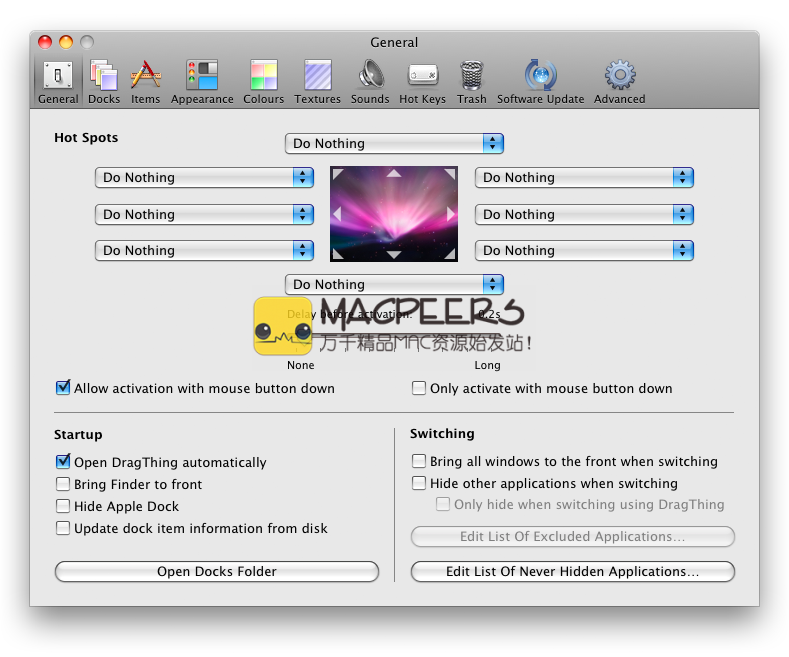Click the hot spots desktop preview thumbnail
The image size is (789, 657).
coord(394,214)
